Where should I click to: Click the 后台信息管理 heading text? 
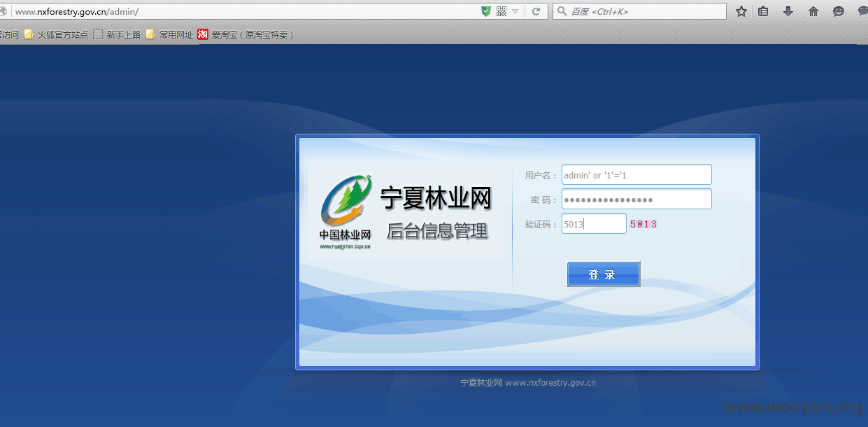point(437,231)
